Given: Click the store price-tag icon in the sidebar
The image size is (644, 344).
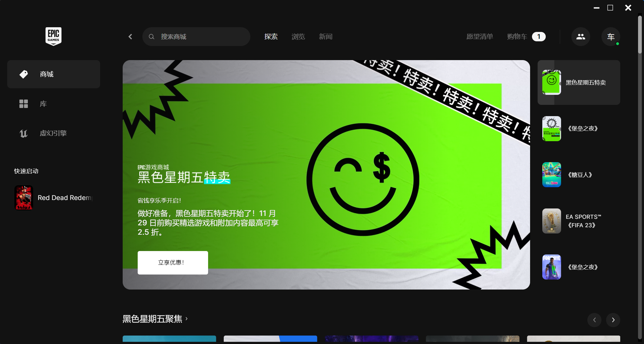Looking at the screenshot, I should pyautogui.click(x=24, y=74).
